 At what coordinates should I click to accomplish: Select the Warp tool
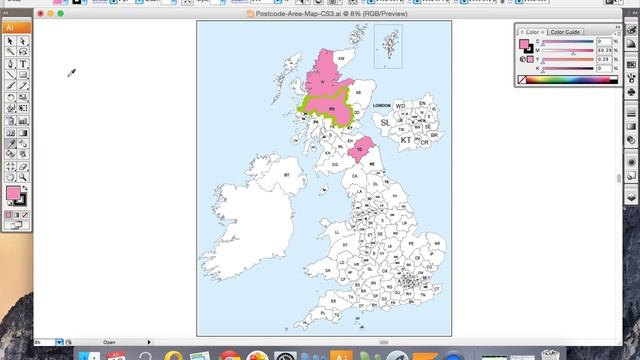(11, 109)
